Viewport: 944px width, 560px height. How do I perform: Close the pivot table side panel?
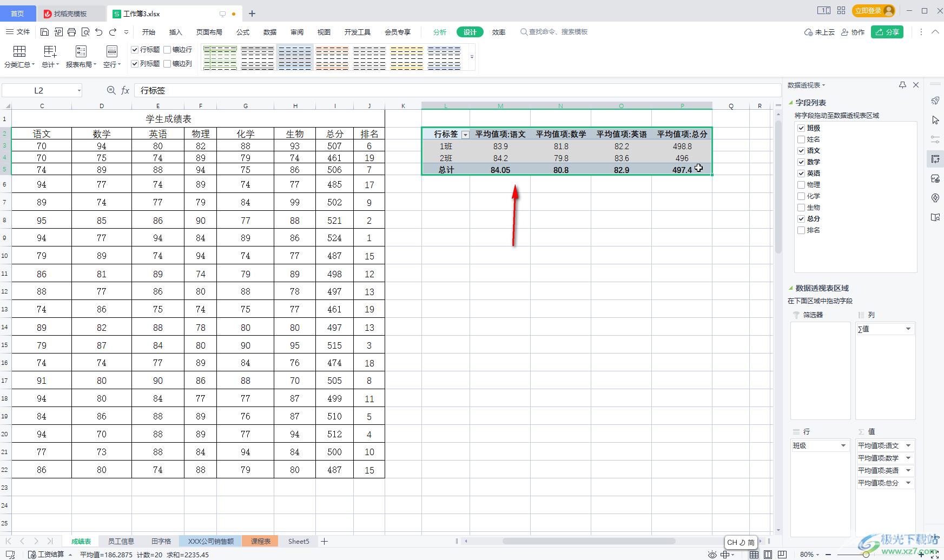tap(916, 85)
